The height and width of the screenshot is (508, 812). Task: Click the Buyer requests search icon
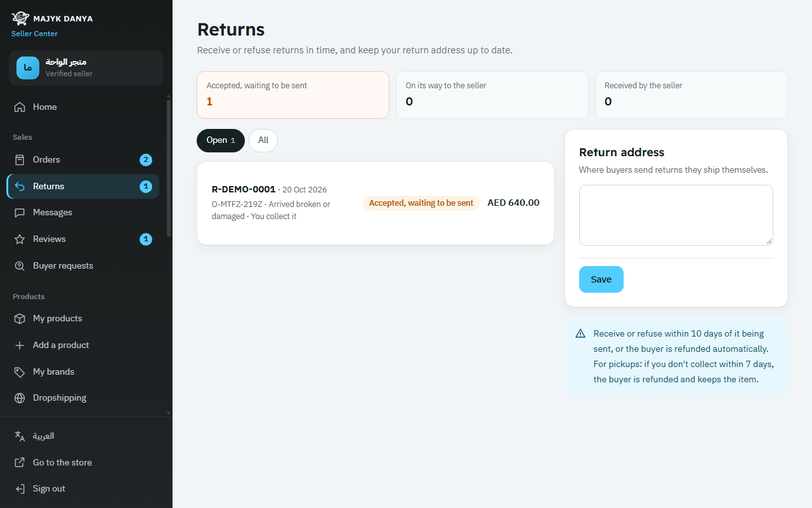coord(20,266)
